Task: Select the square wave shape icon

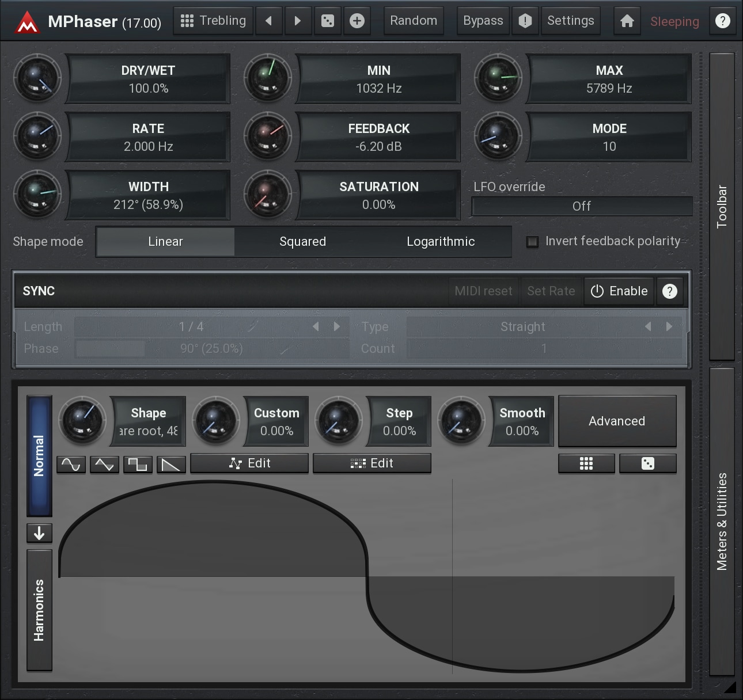Action: point(138,464)
